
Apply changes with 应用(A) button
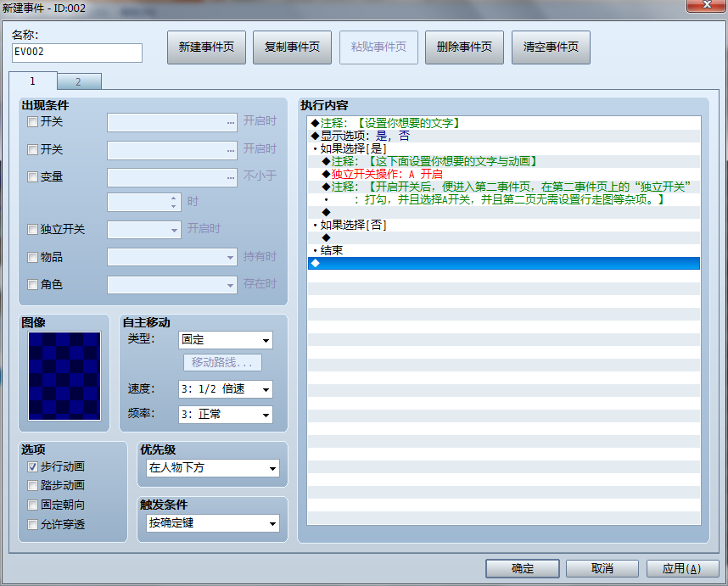(682, 568)
